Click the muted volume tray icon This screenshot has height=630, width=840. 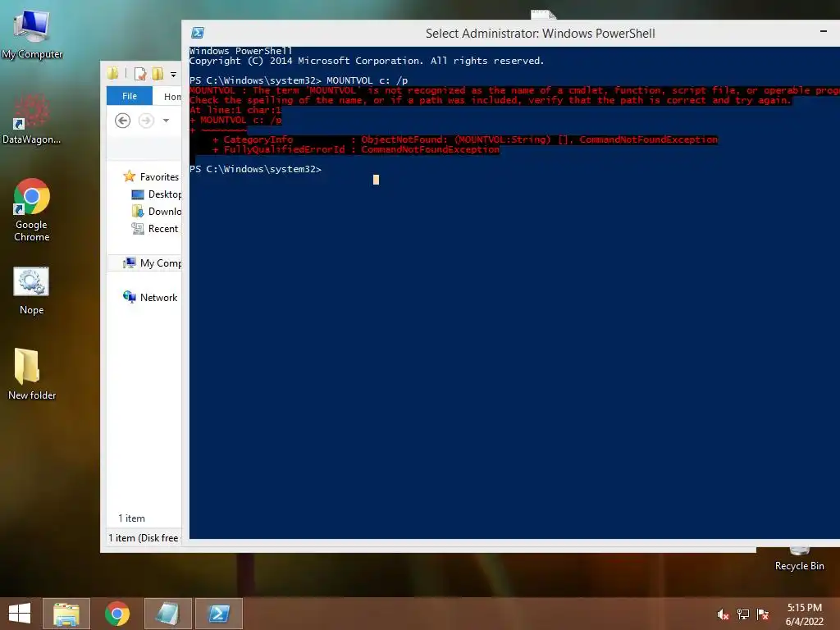(x=723, y=614)
